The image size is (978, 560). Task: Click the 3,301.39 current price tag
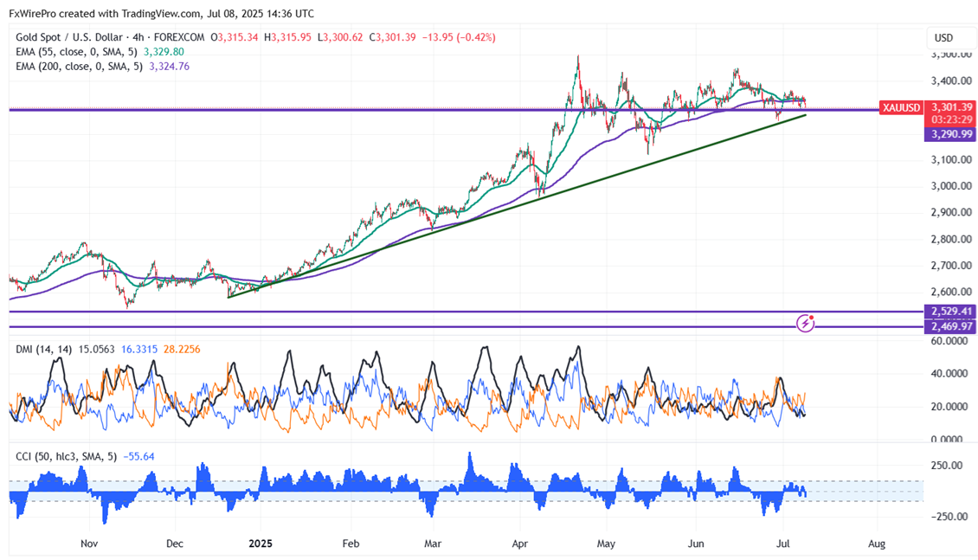pyautogui.click(x=951, y=107)
